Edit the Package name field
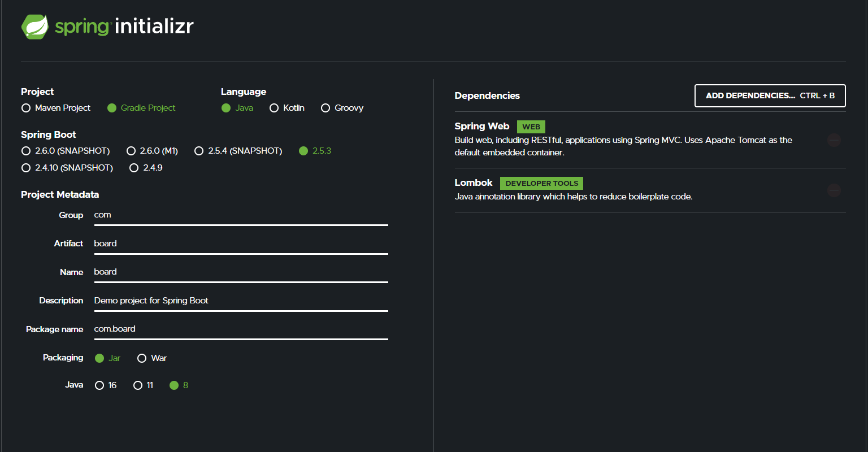The height and width of the screenshot is (452, 868). click(241, 329)
